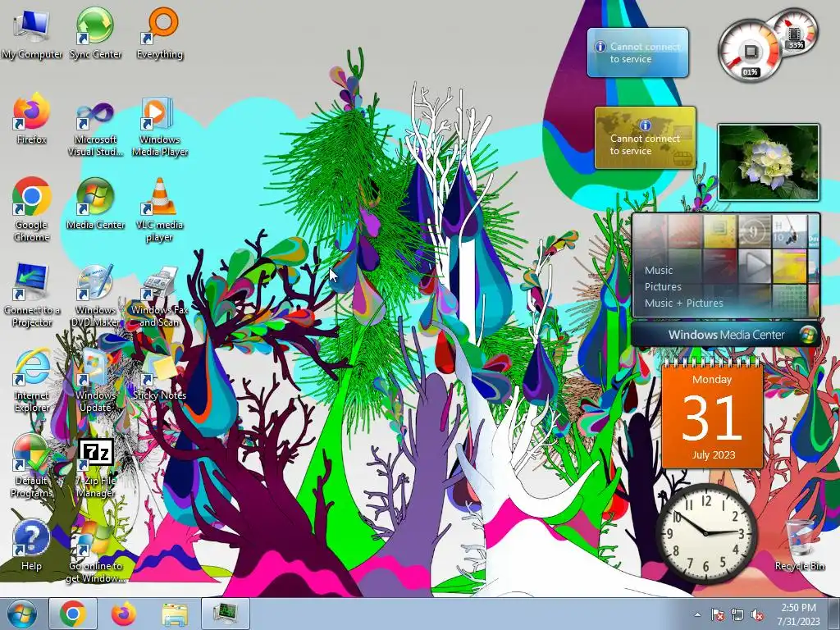This screenshot has width=840, height=630.
Task: Open Sync Center shortcut
Action: tap(95, 33)
